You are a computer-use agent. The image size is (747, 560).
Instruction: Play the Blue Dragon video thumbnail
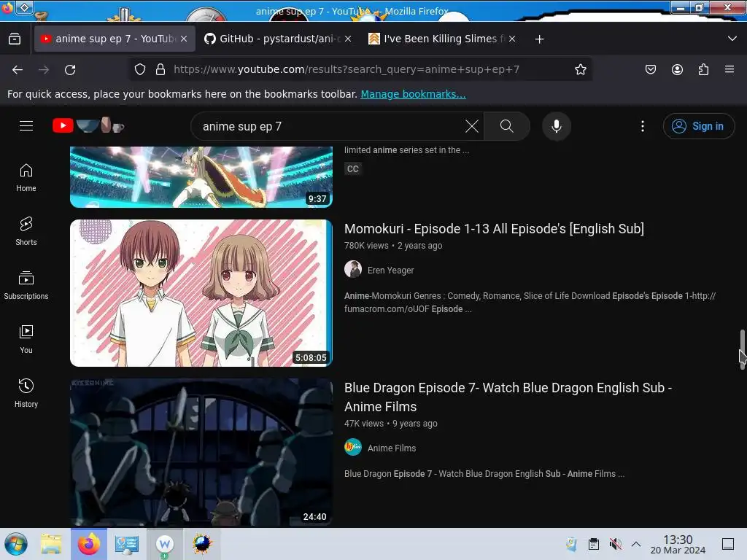tap(201, 452)
